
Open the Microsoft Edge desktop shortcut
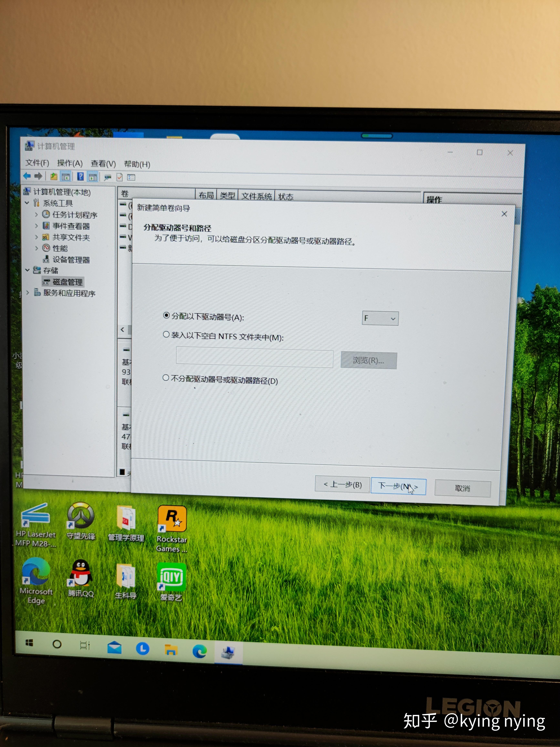36,581
